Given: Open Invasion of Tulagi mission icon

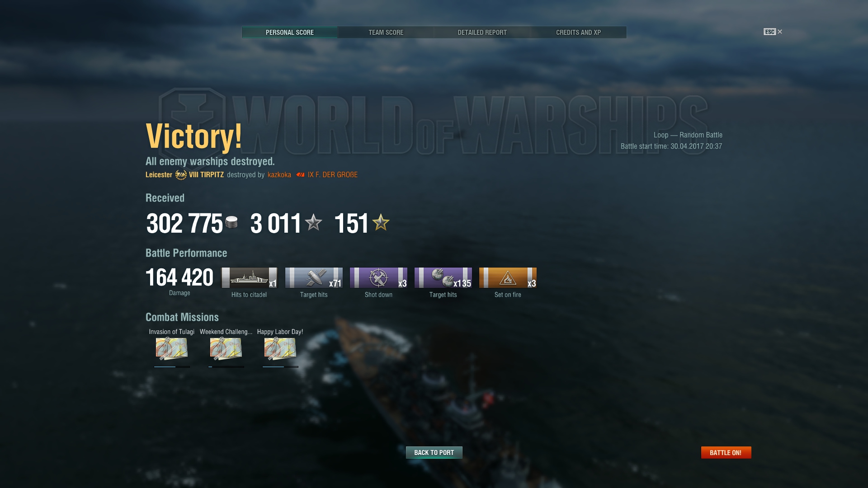Looking at the screenshot, I should (x=172, y=348).
